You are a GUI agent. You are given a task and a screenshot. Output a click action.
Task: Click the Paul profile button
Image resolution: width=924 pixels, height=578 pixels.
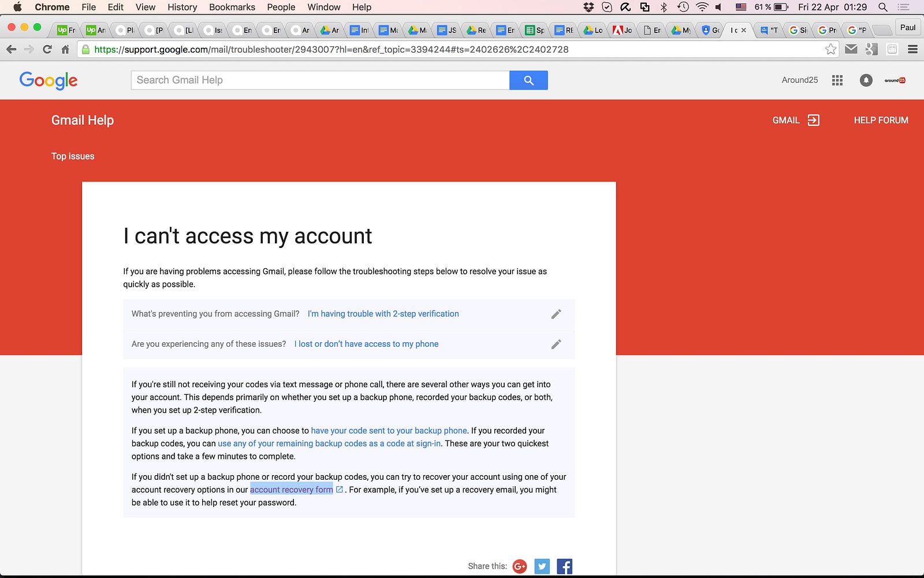[908, 27]
